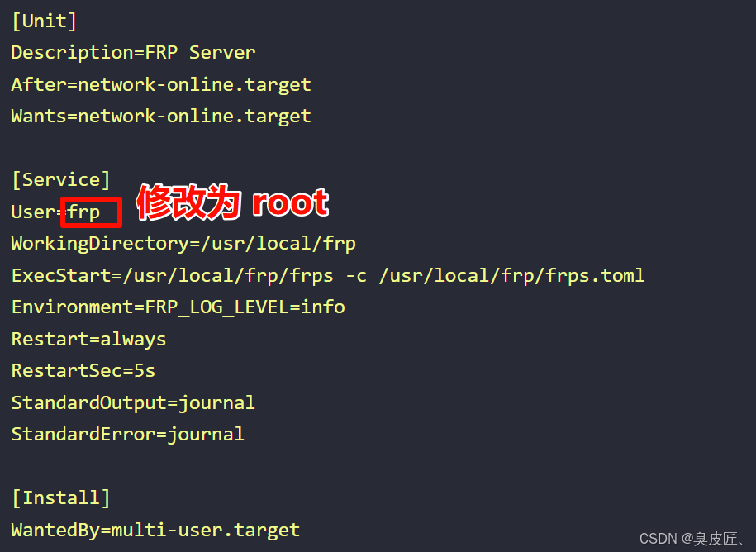This screenshot has height=552, width=756.
Task: Click the CSDN @臭皮匠 watermark
Action: [692, 539]
